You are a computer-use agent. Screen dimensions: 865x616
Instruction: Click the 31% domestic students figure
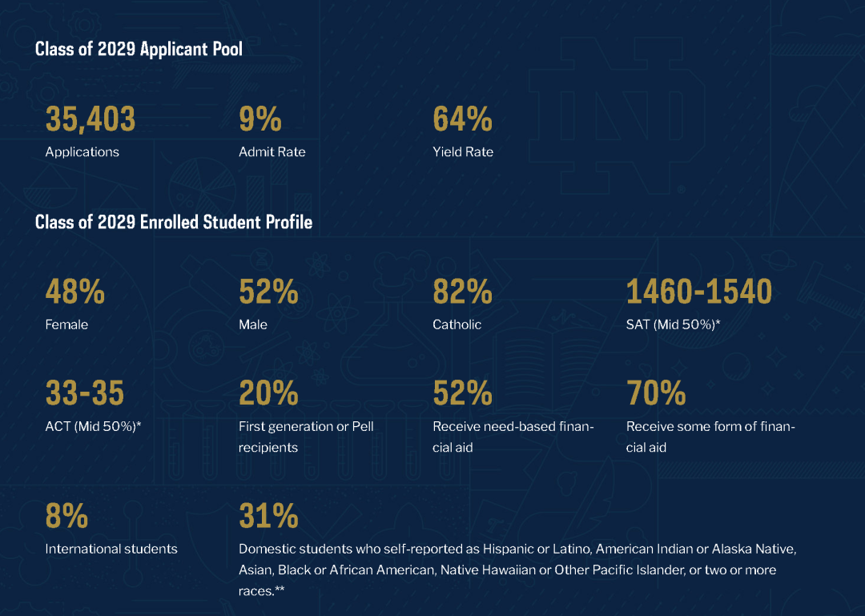268,517
